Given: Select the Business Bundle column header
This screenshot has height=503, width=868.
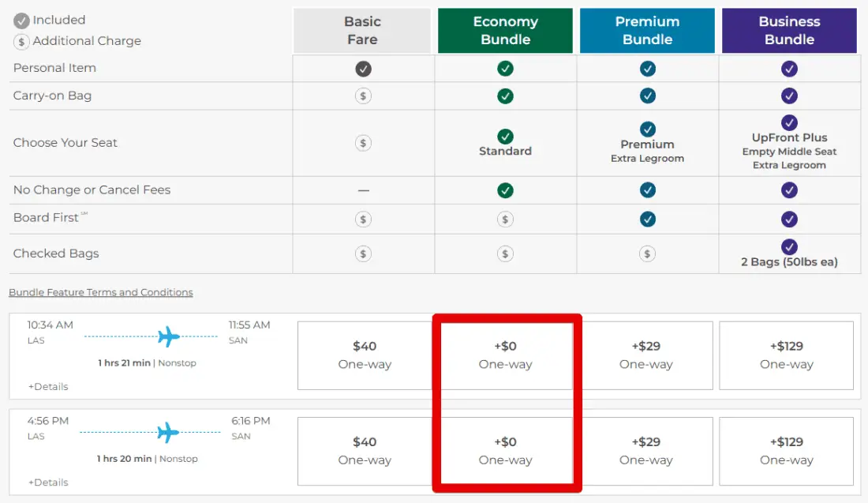Looking at the screenshot, I should [789, 31].
